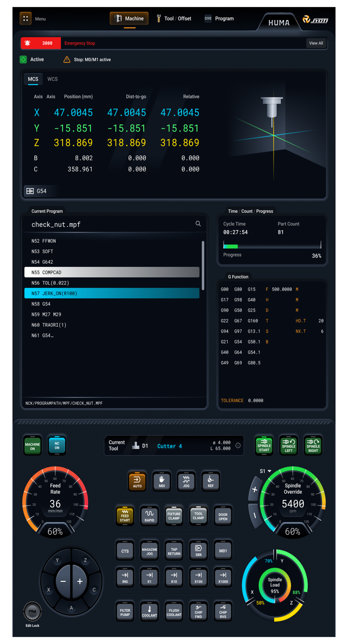Click View All alarms
Screen dimensions: 348x644
(x=316, y=43)
